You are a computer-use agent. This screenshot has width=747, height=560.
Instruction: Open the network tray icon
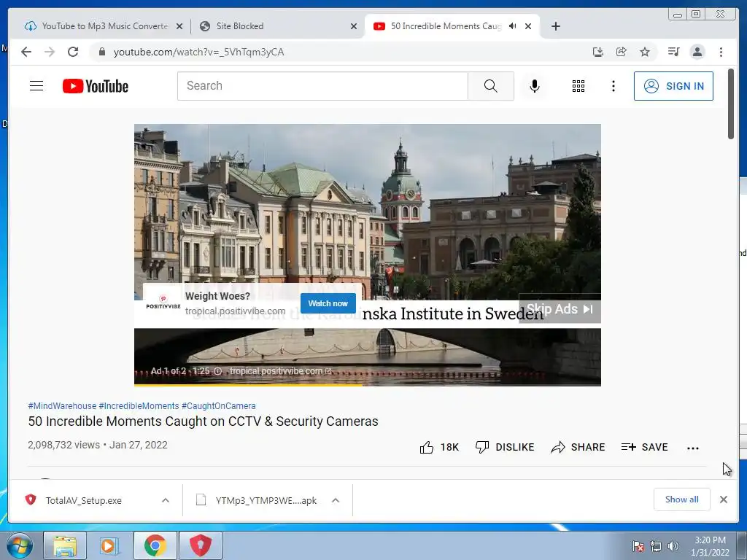(656, 546)
